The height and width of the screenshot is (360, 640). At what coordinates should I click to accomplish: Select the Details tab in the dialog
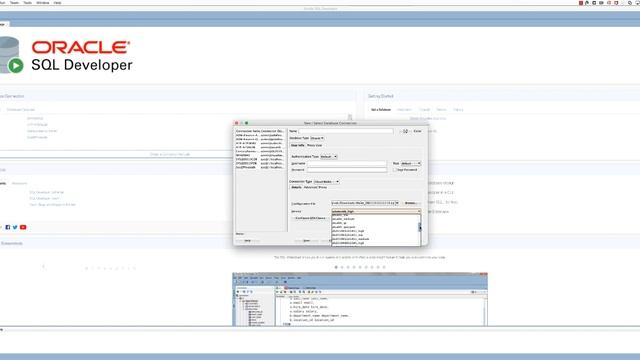[x=296, y=187]
